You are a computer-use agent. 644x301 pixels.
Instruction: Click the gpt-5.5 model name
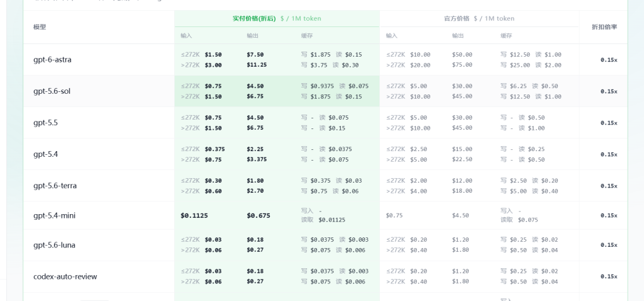tap(45, 123)
